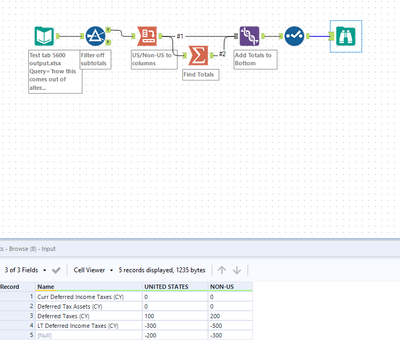Select the Summarize tool icon
This screenshot has height=360, width=400.
(x=199, y=55)
